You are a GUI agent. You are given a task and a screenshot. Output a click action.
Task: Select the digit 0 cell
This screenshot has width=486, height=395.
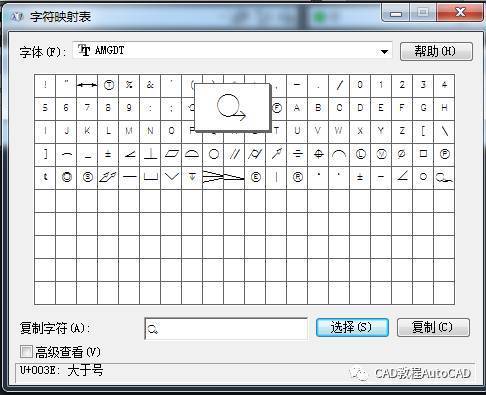pyautogui.click(x=360, y=85)
